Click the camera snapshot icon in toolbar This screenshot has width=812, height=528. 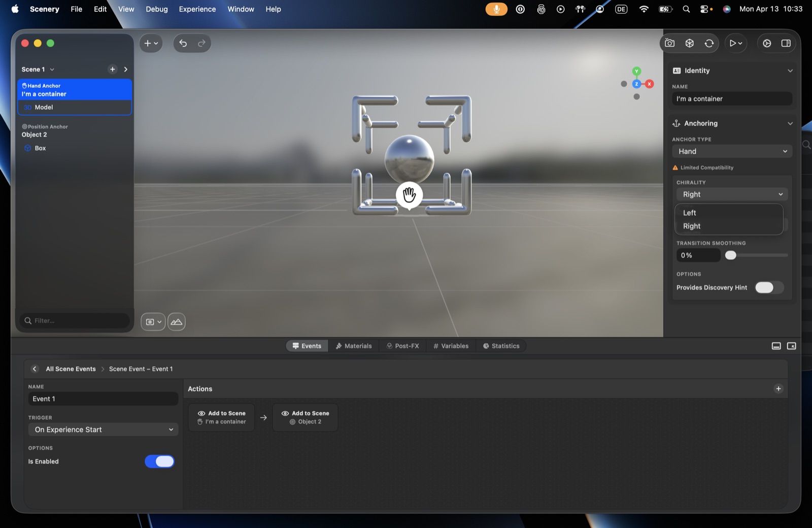[x=669, y=43]
